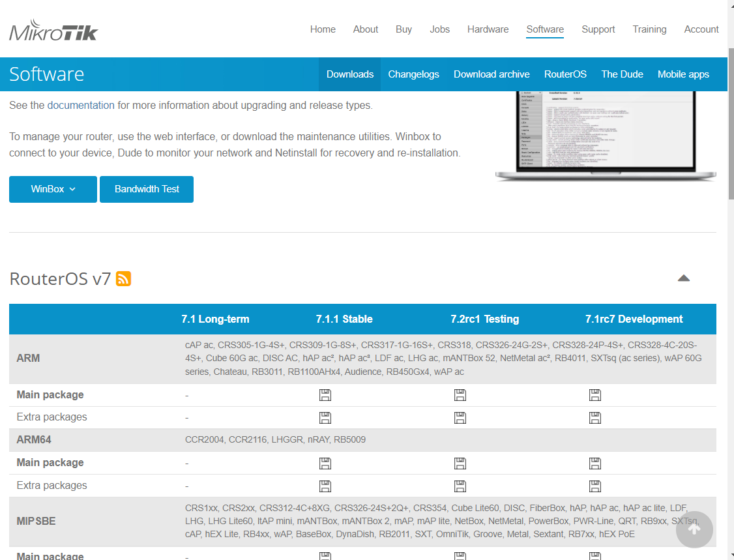Click the Bandwidth Test button
This screenshot has width=734, height=560.
tap(147, 189)
